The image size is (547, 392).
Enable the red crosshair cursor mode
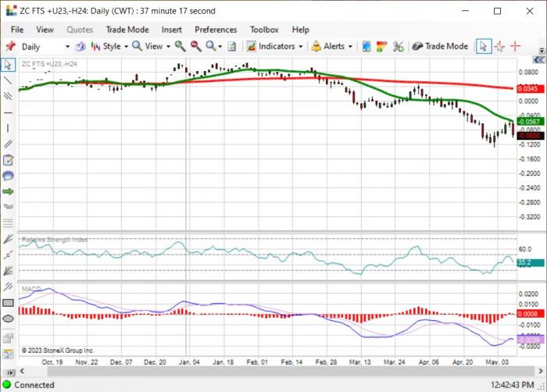coord(515,46)
